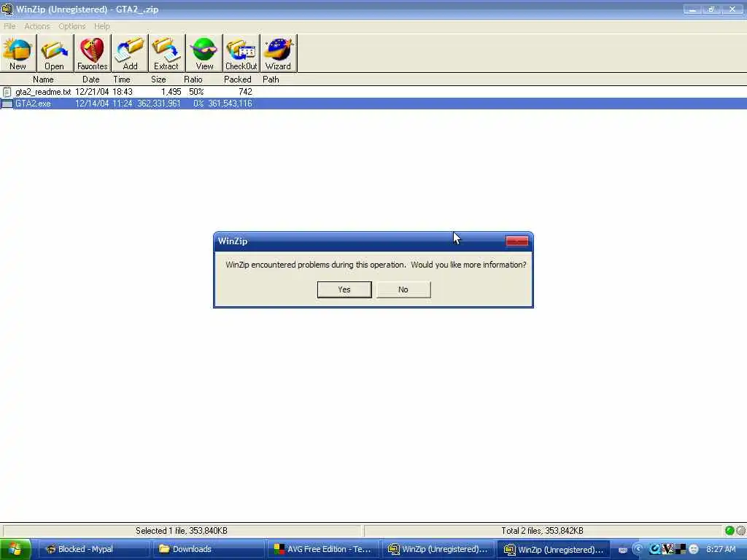Click the GTA2.exe file icon

[x=7, y=104]
